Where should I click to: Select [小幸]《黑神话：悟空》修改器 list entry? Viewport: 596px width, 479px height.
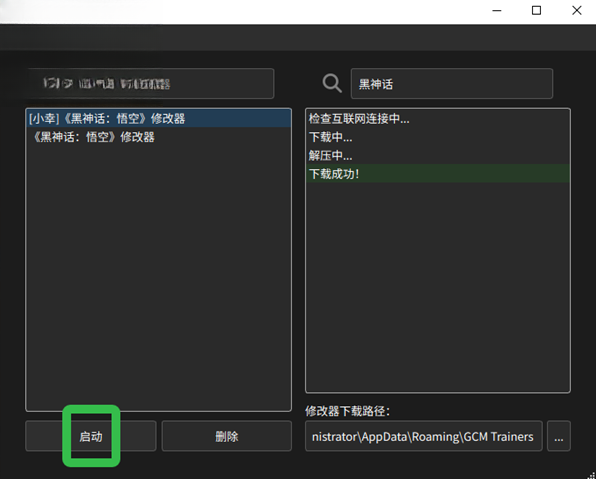[159, 119]
